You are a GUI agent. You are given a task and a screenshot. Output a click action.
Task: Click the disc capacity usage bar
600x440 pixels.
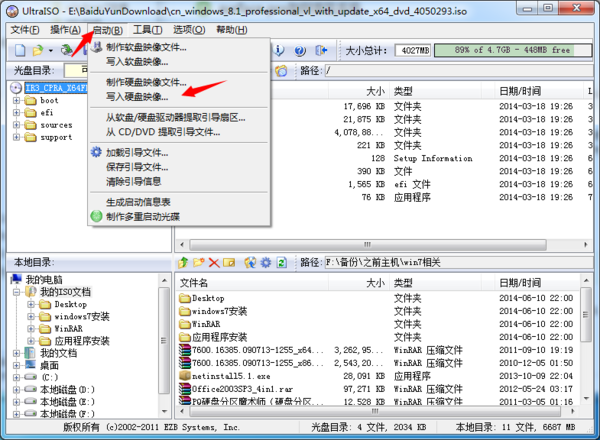pyautogui.click(x=516, y=48)
